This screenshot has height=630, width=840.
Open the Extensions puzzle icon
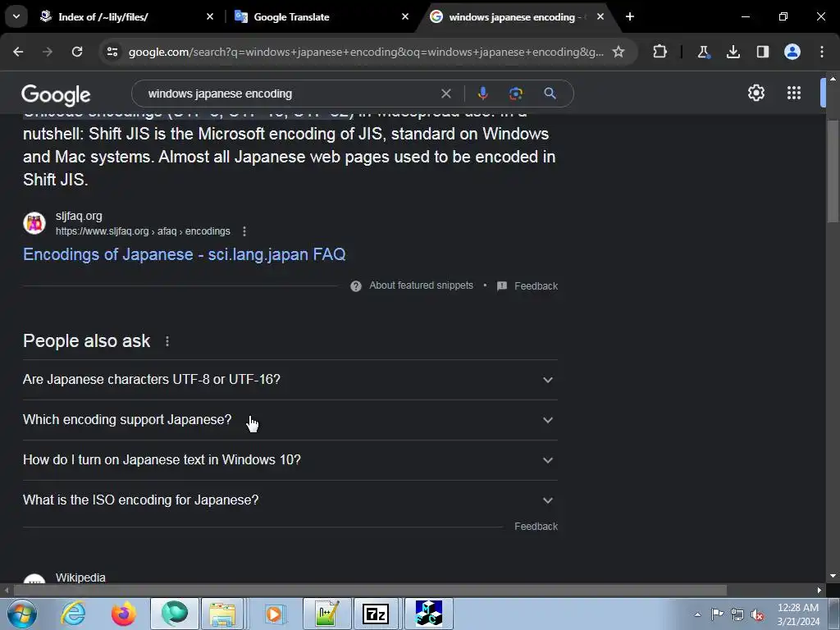point(660,52)
